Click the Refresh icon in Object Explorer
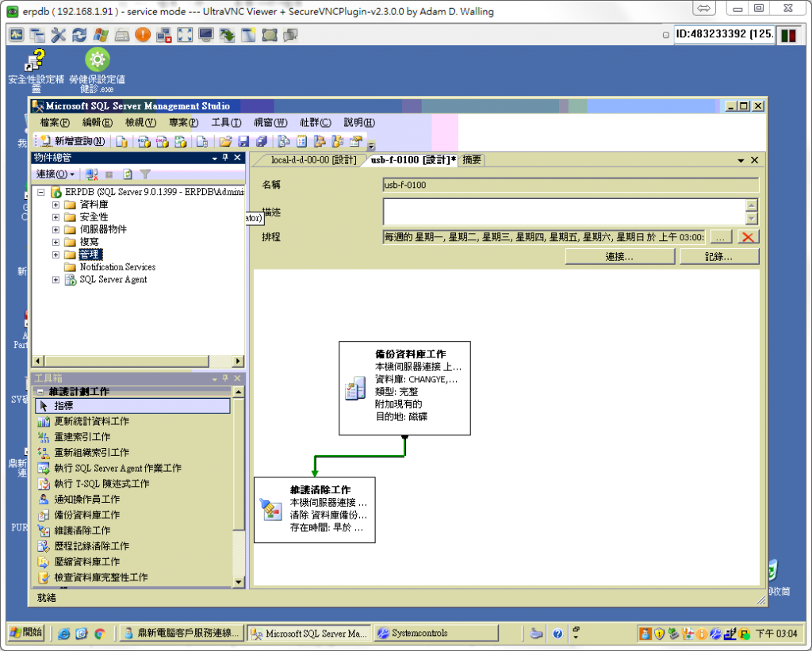This screenshot has height=651, width=812. point(128,174)
